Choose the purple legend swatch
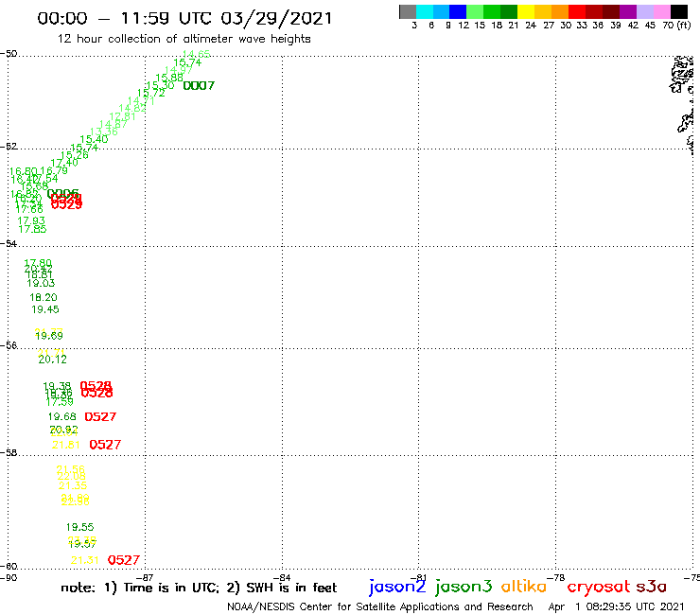Viewport: 700px width, 615px height. (x=628, y=11)
